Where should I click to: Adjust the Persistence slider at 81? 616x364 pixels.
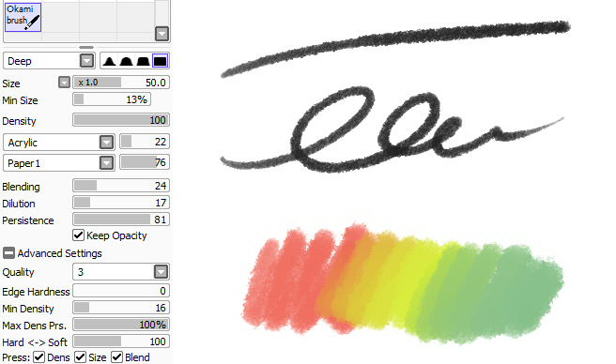[121, 220]
